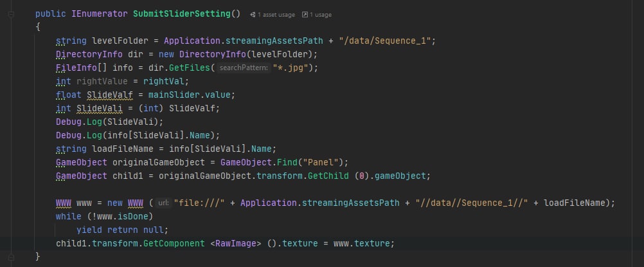Viewport: 644px width, 267px height.
Task: Click the "file:///" string literal
Action: pos(200,203)
